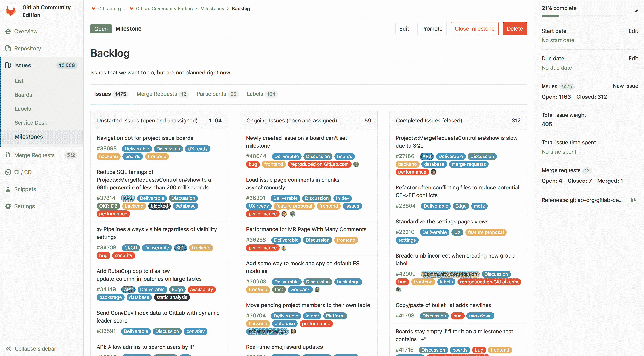Screen dimensions: 644x356
Task: Click the Close milestone button
Action: pos(474,29)
